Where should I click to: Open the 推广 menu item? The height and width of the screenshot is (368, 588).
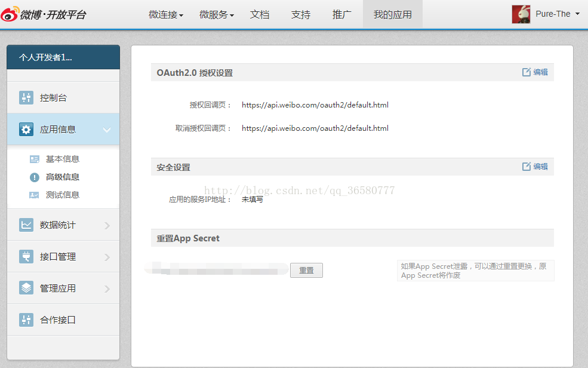point(342,14)
